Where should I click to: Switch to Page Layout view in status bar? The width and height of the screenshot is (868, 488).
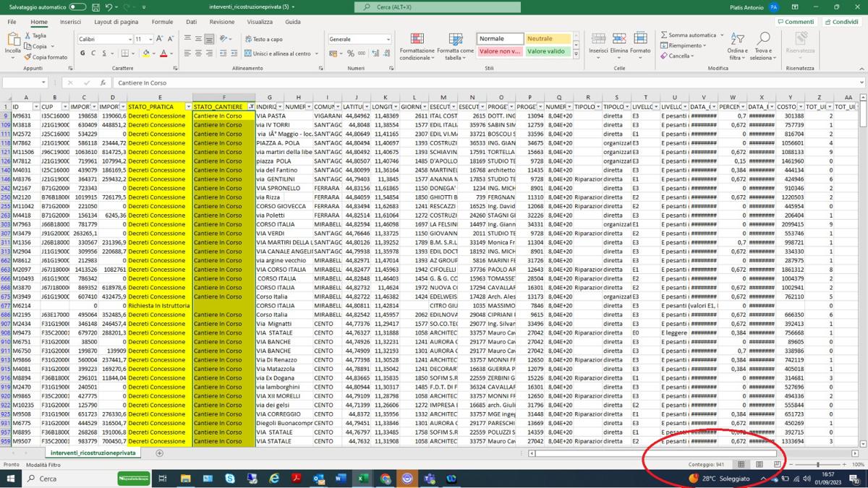click(759, 464)
